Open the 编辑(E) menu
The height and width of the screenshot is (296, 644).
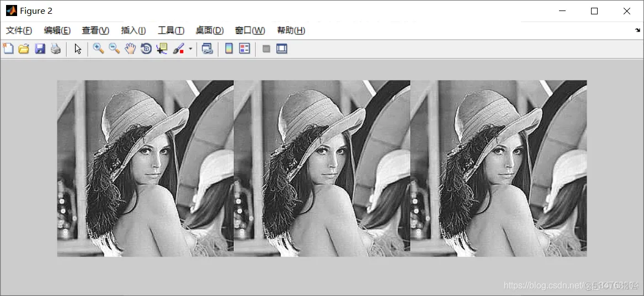pyautogui.click(x=57, y=30)
